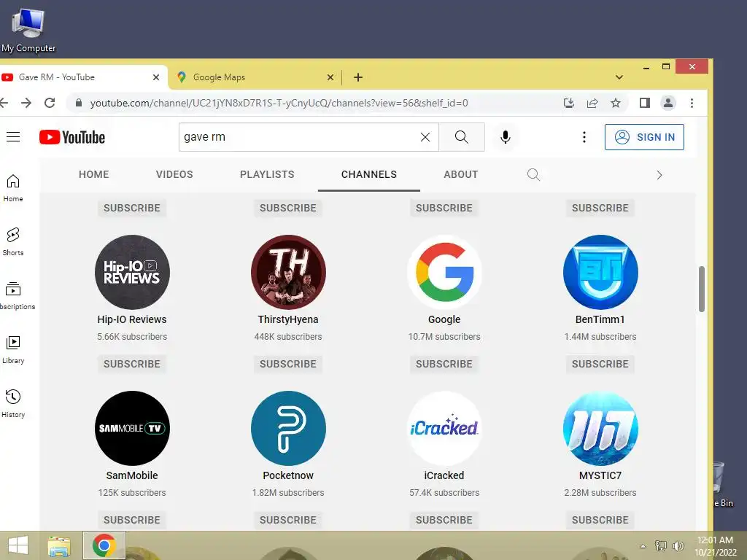This screenshot has width=747, height=560.
Task: Close the Google Maps tab
Action: [330, 77]
